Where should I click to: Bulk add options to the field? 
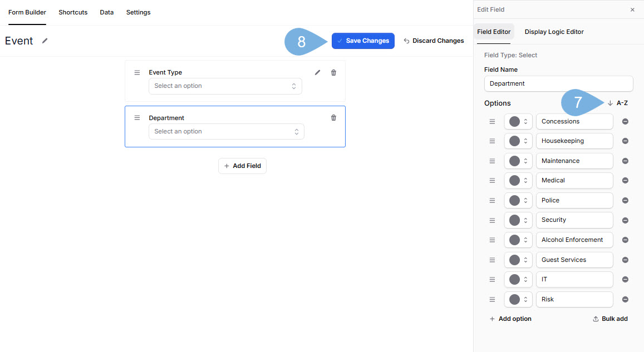click(x=610, y=319)
